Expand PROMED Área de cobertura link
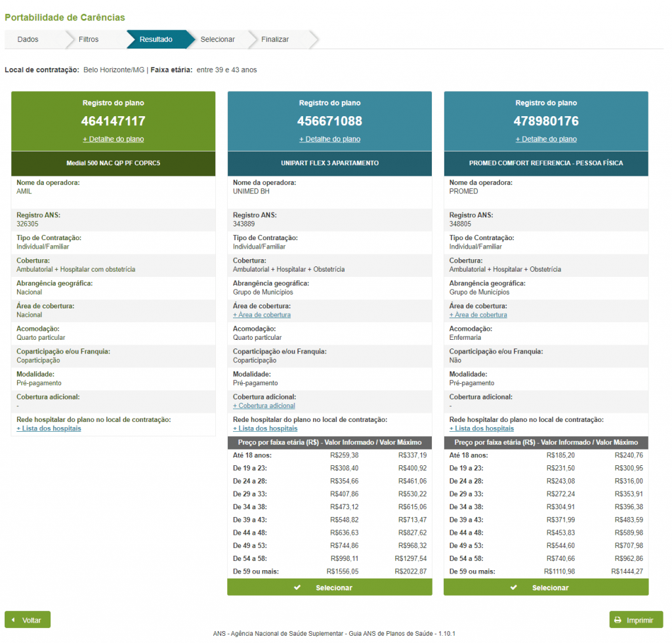 [x=478, y=315]
